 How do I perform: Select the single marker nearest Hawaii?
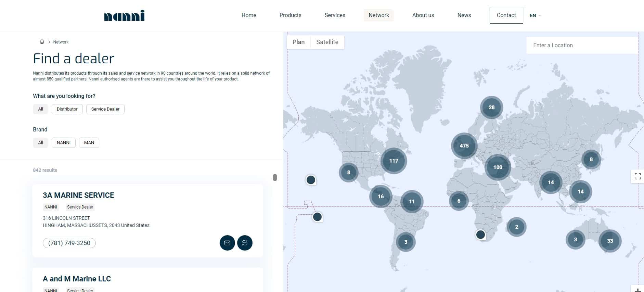[x=311, y=180]
